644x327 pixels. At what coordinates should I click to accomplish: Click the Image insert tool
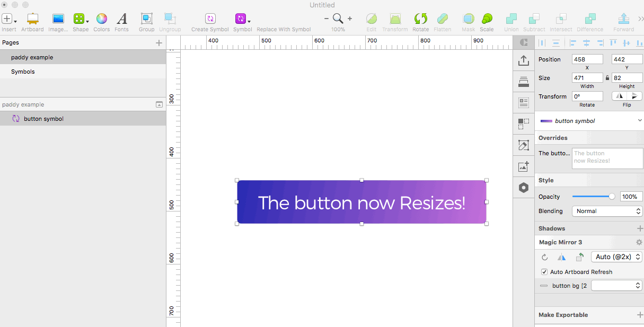58,19
